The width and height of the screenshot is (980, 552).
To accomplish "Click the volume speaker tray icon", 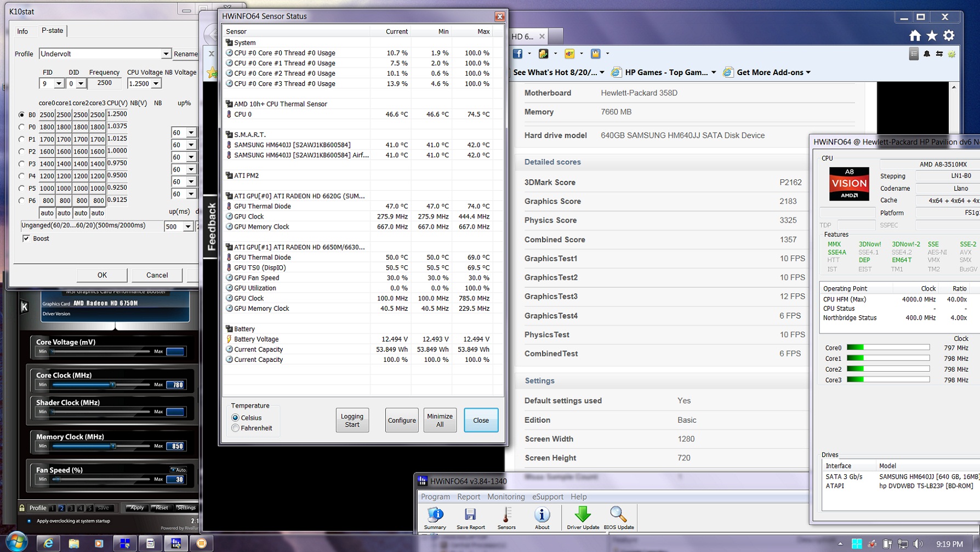I will 918,544.
